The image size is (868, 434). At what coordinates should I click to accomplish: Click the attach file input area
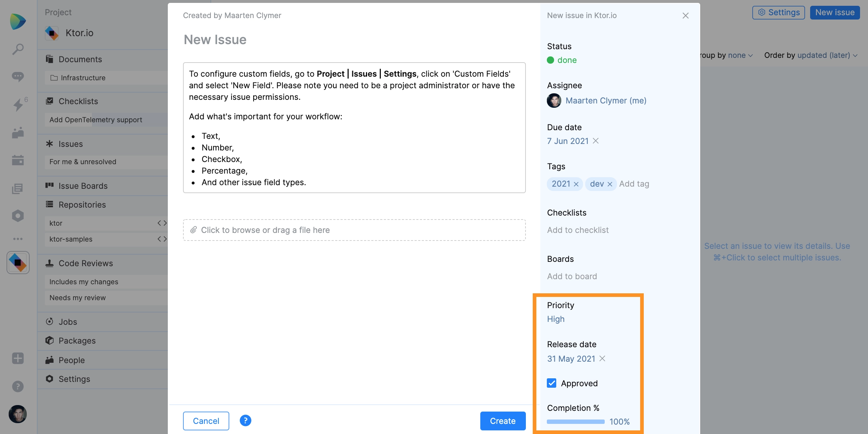tap(354, 229)
